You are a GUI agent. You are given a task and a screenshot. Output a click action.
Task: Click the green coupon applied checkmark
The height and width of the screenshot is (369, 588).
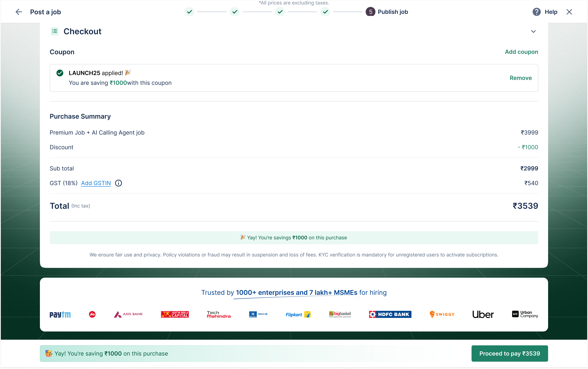click(60, 73)
